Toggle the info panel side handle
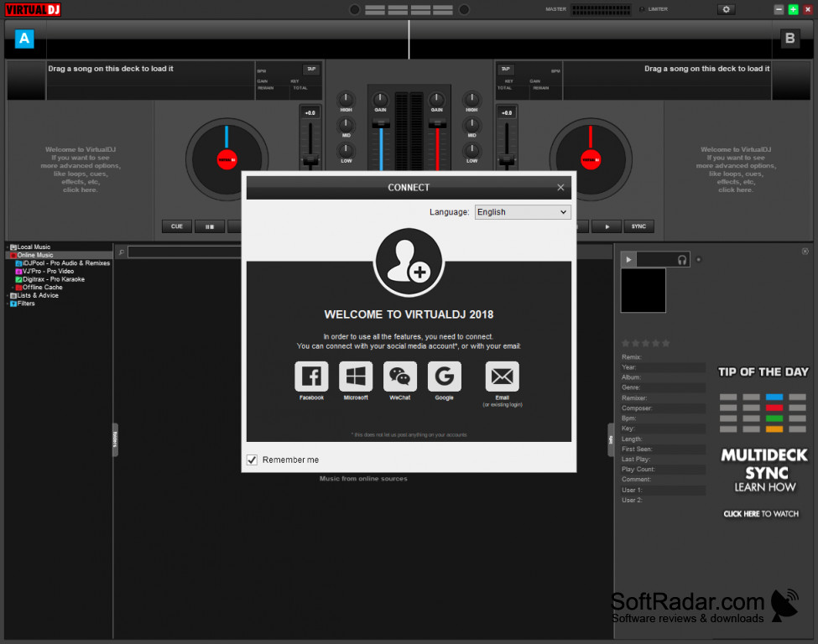The width and height of the screenshot is (818, 644). [611, 439]
